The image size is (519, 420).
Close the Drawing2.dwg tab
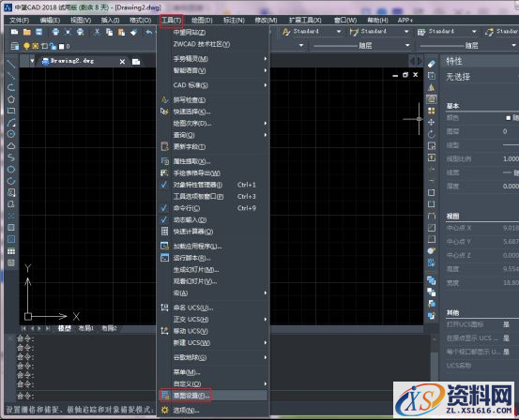(x=122, y=62)
